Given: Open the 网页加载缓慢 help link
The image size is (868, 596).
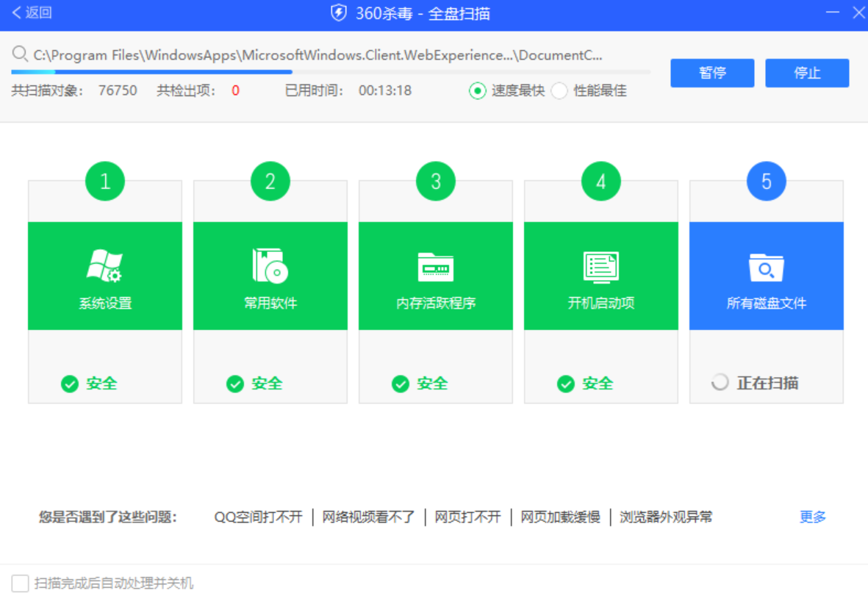Looking at the screenshot, I should [560, 517].
